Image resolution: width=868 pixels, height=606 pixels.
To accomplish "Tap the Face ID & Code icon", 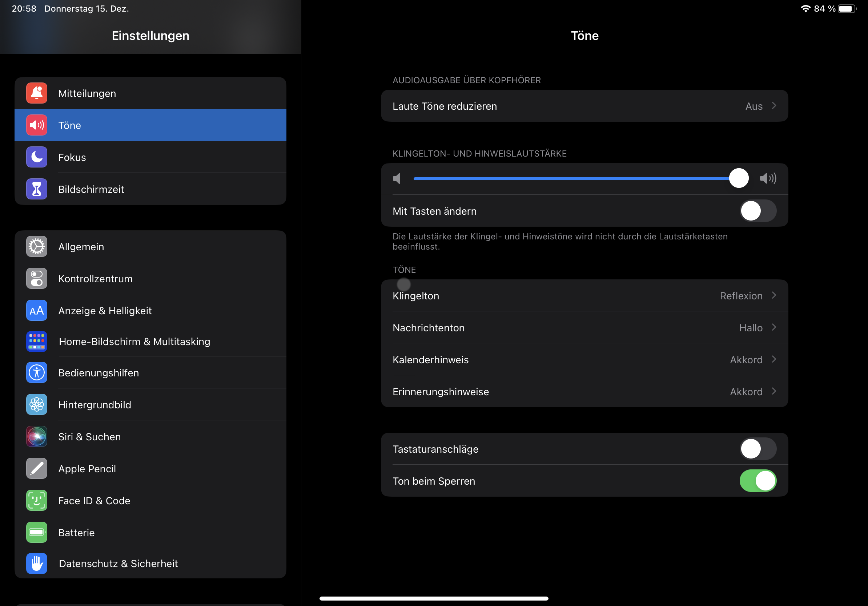I will click(x=37, y=500).
